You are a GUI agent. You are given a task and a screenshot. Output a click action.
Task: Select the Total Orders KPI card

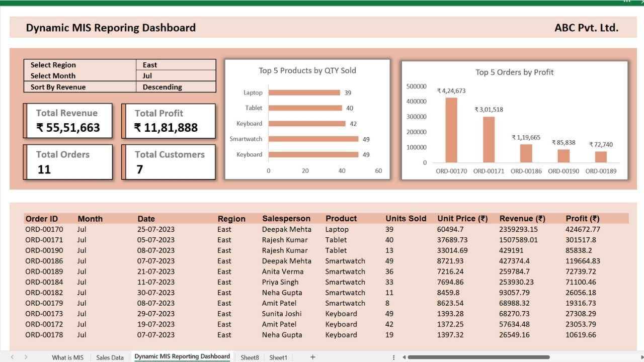click(67, 162)
